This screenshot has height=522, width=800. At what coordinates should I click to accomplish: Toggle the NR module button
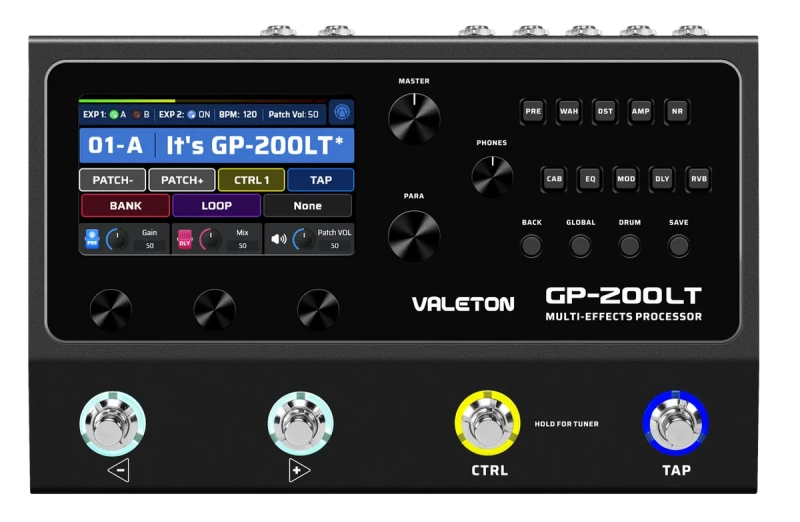click(677, 111)
